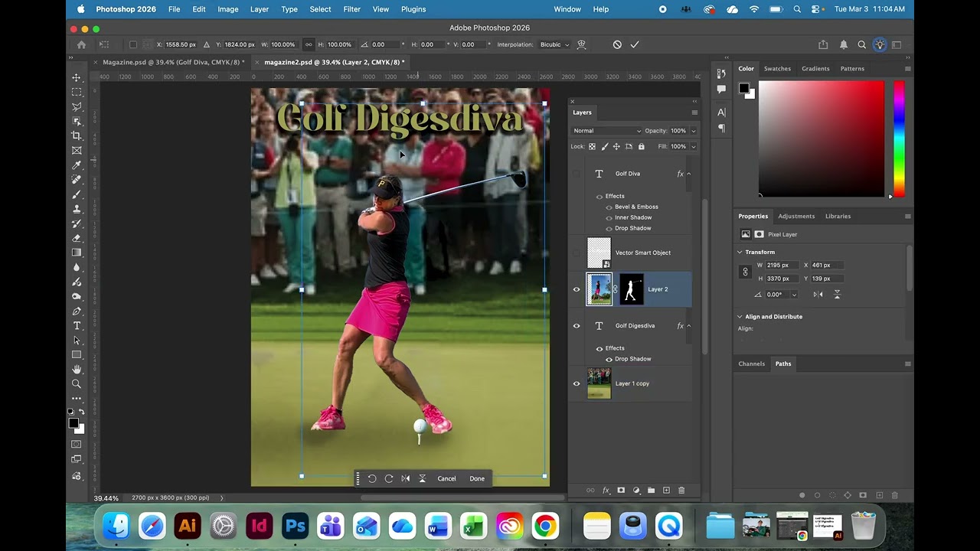The image size is (980, 551).
Task: Open the Fill slider dropdown arrow
Action: (694, 146)
